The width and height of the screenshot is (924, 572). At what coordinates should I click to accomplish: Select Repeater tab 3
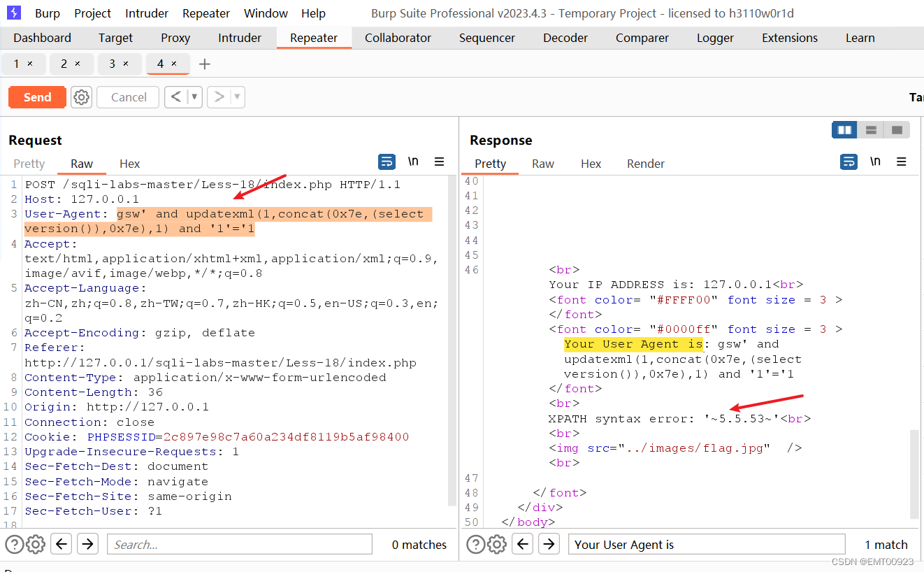coord(112,64)
